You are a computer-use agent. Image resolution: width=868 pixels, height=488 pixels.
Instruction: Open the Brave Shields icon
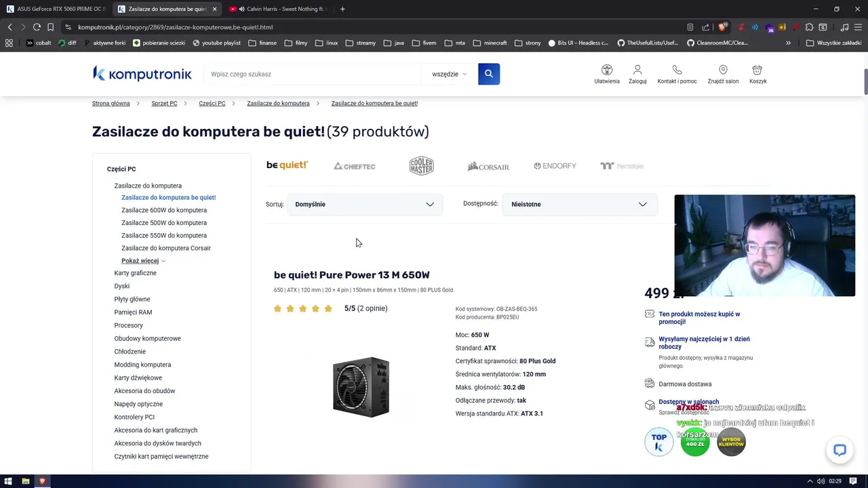tap(724, 27)
